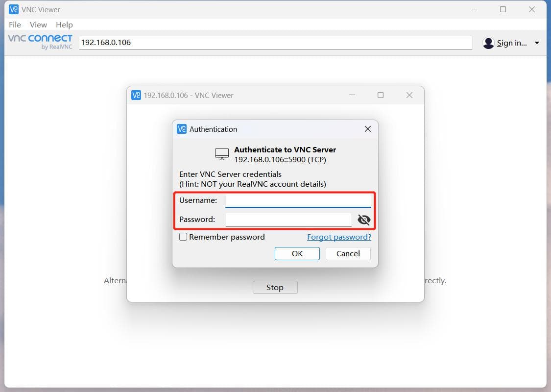Screen dimensions: 551x392
Task: Open the Sign in dropdown arrow
Action: click(537, 43)
